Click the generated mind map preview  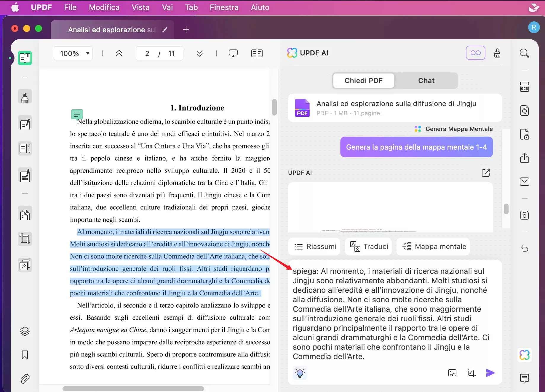point(390,207)
